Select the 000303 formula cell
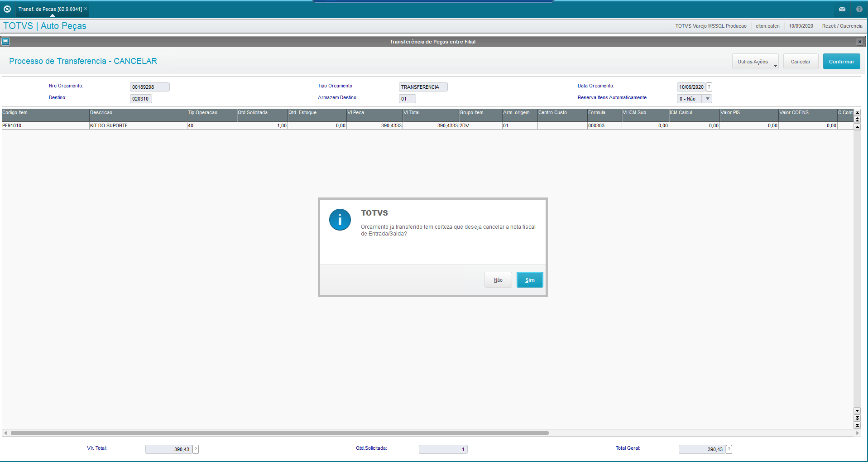 click(604, 125)
